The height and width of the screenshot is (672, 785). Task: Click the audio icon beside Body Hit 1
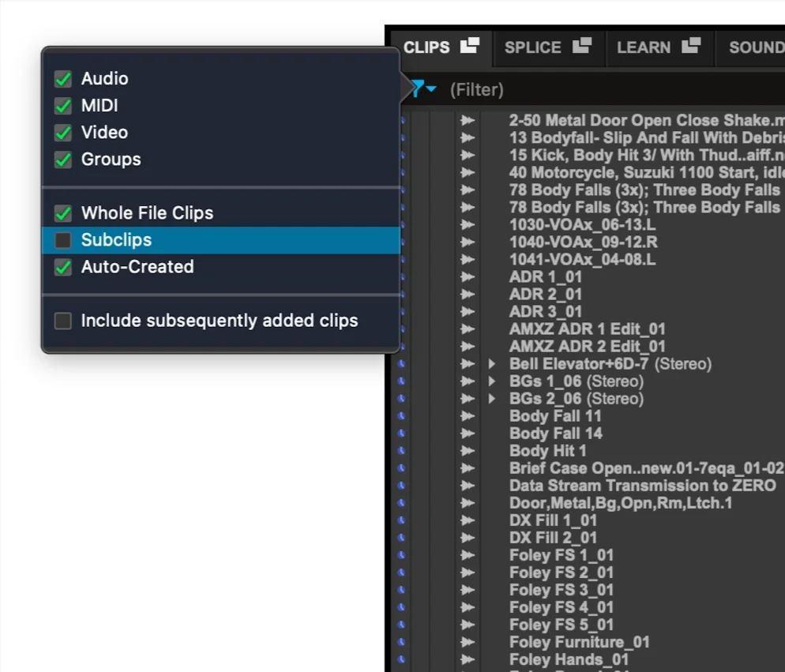point(468,451)
